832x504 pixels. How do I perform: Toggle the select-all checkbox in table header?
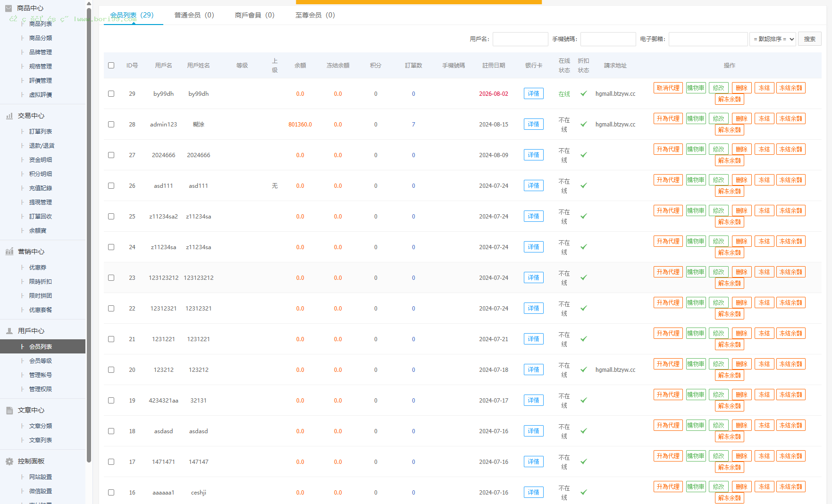click(111, 66)
